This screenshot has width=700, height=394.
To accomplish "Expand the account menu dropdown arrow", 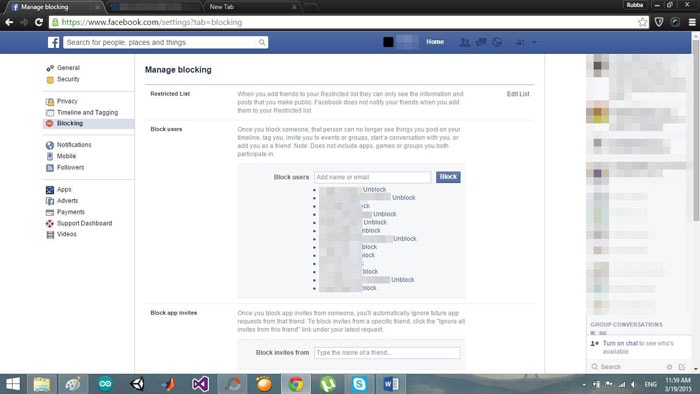I will [x=534, y=42].
